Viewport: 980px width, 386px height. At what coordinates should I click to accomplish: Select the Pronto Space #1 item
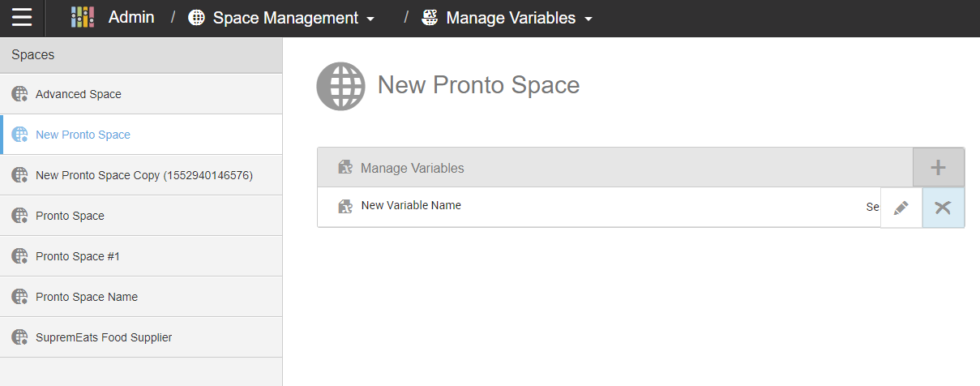click(x=78, y=256)
